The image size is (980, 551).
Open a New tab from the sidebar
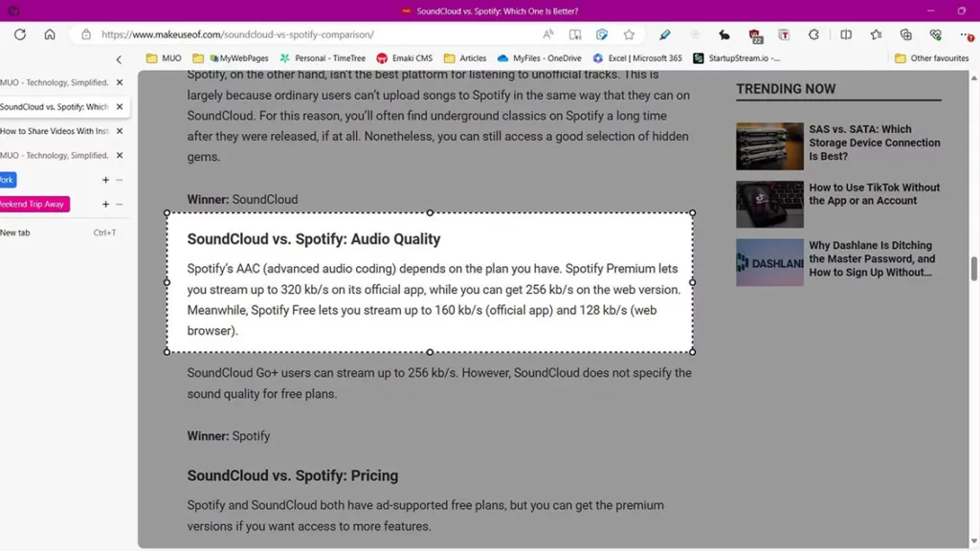tap(59, 232)
